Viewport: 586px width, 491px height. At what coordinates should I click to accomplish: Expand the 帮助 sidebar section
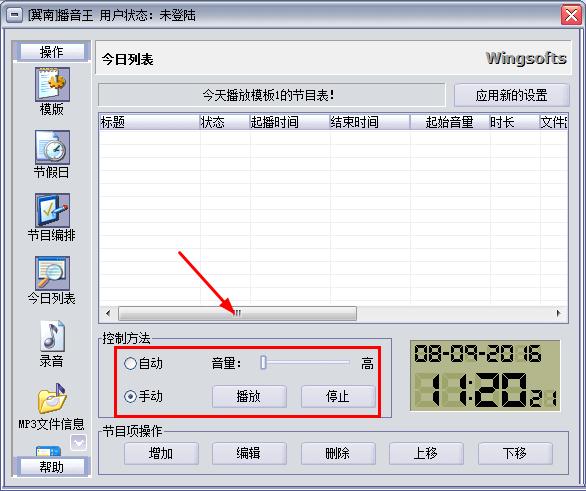[x=52, y=467]
